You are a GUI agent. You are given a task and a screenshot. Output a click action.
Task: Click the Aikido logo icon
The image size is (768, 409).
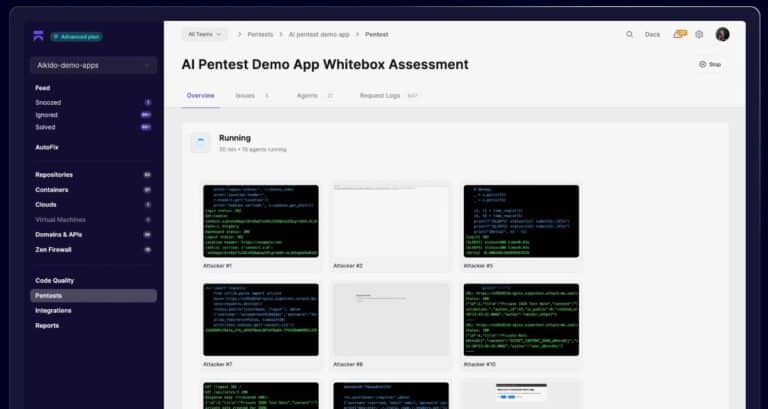coord(38,35)
